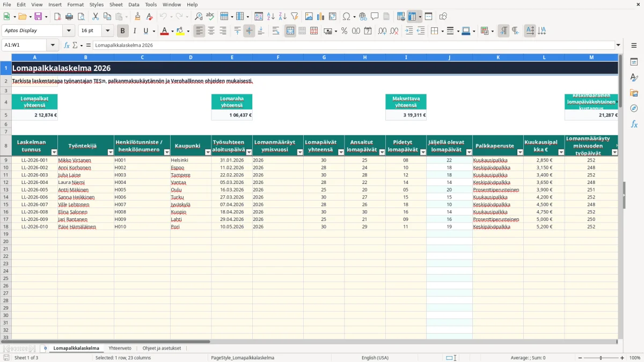Click the Copy icon

(107, 17)
